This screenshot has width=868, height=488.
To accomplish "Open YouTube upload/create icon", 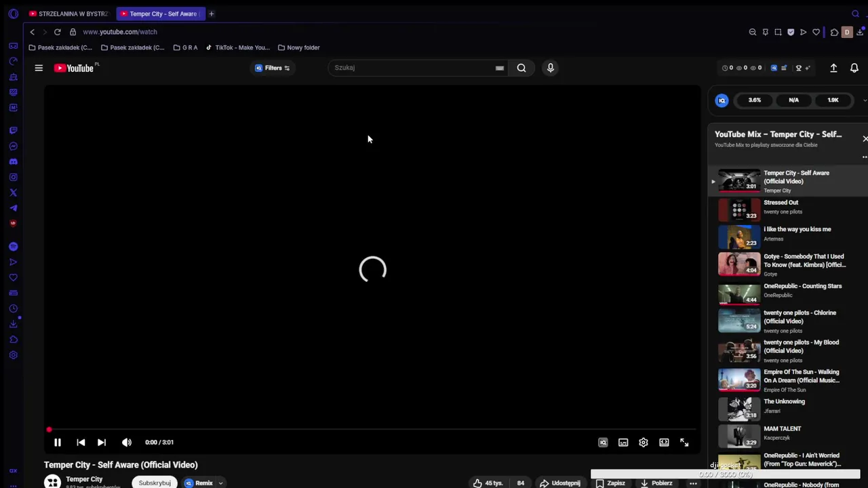I will [833, 68].
